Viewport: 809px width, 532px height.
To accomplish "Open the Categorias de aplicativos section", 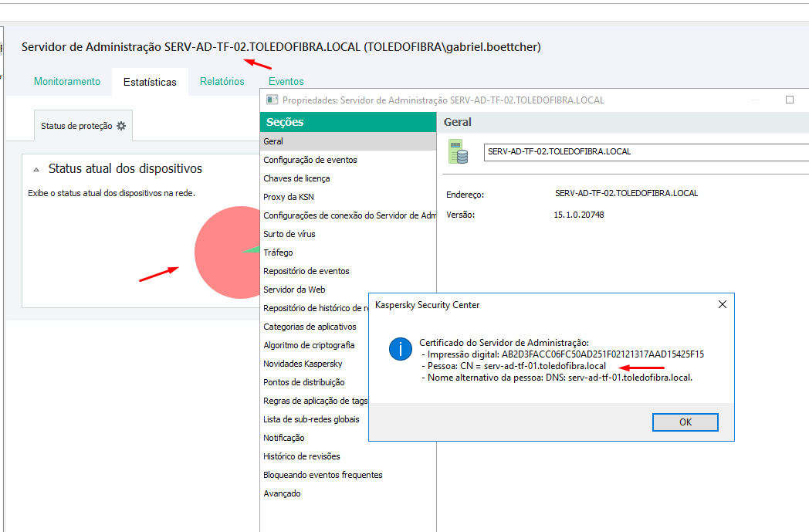I will (315, 327).
